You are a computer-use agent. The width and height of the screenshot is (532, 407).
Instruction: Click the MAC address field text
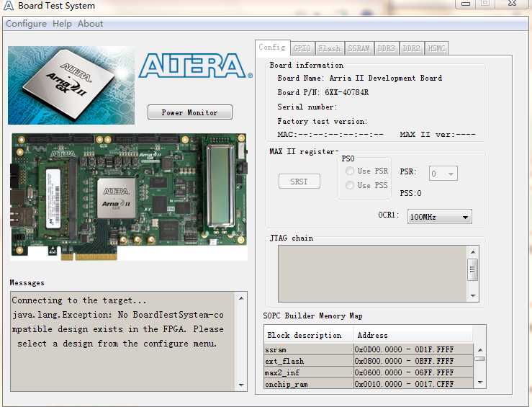click(x=330, y=135)
